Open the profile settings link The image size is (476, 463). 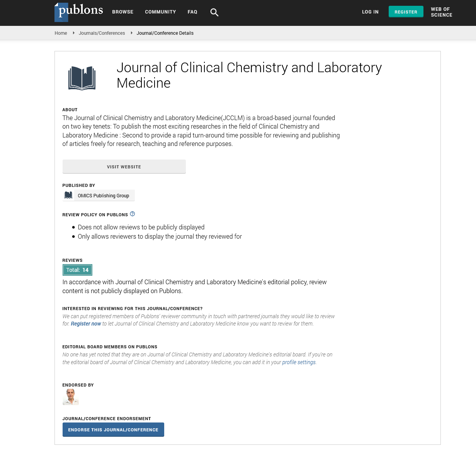pos(299,363)
